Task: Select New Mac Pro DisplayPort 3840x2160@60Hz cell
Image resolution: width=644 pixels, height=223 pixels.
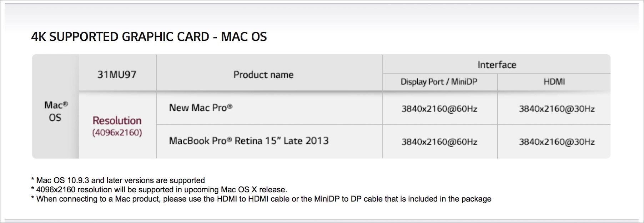Action: [439, 109]
